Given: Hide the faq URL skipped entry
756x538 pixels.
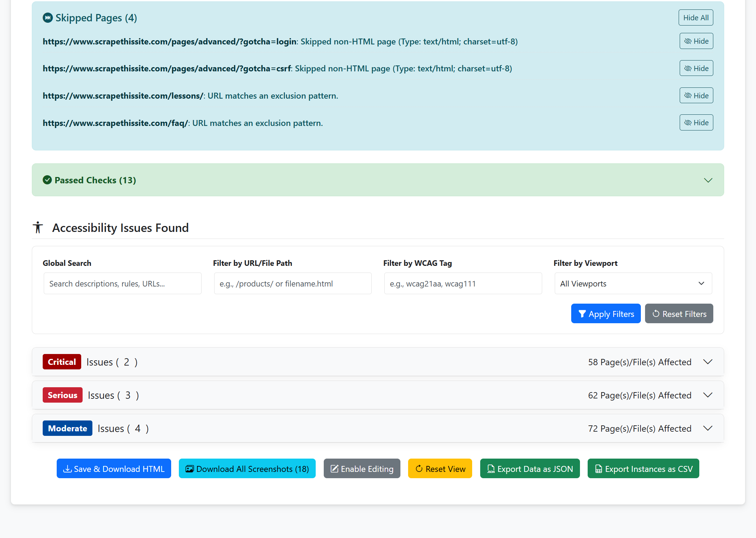Looking at the screenshot, I should [x=696, y=123].
